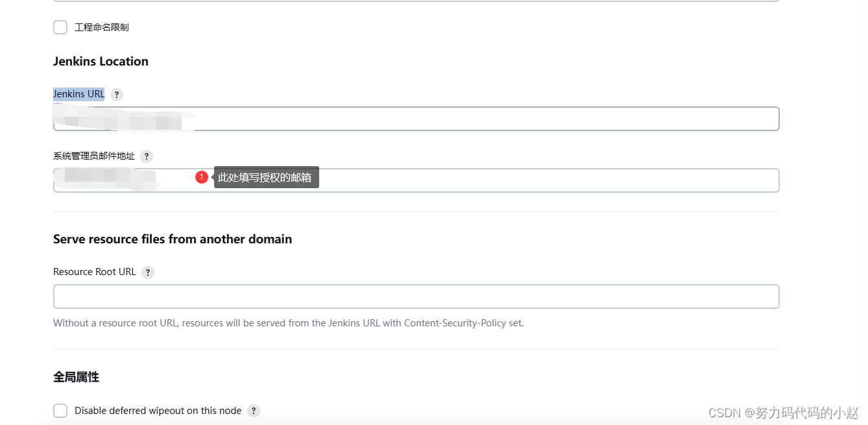Image resolution: width=868 pixels, height=425 pixels.
Task: Enable the 工程命名限制 checkbox
Action: [x=60, y=27]
